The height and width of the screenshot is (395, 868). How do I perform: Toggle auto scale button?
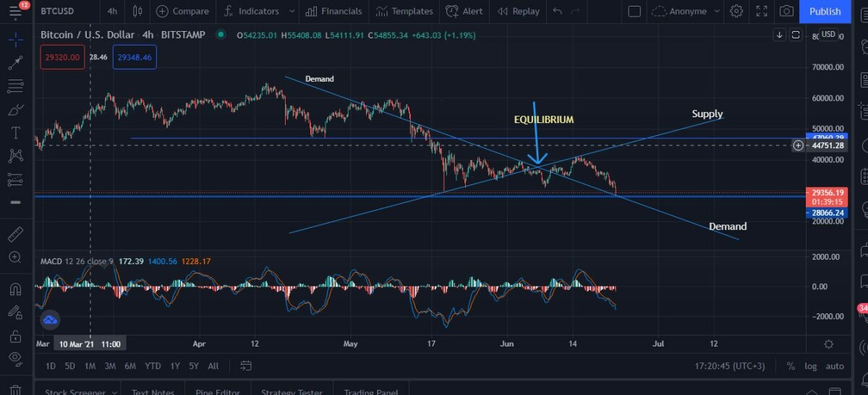pyautogui.click(x=834, y=366)
